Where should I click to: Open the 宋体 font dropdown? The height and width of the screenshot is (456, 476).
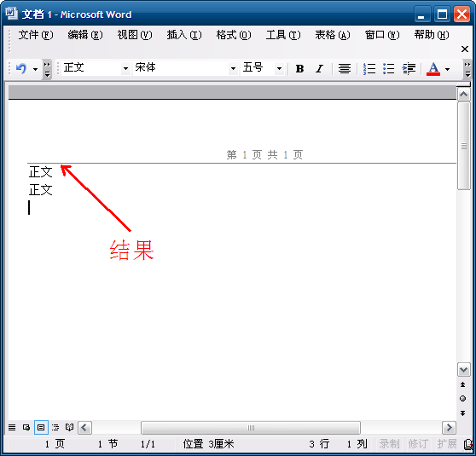[233, 68]
